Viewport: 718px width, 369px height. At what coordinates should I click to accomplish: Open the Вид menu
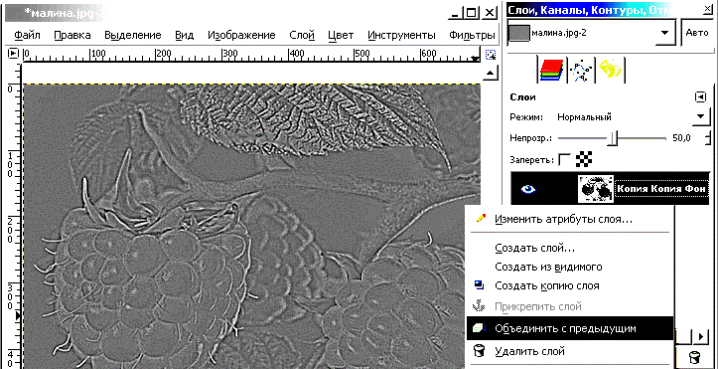185,35
